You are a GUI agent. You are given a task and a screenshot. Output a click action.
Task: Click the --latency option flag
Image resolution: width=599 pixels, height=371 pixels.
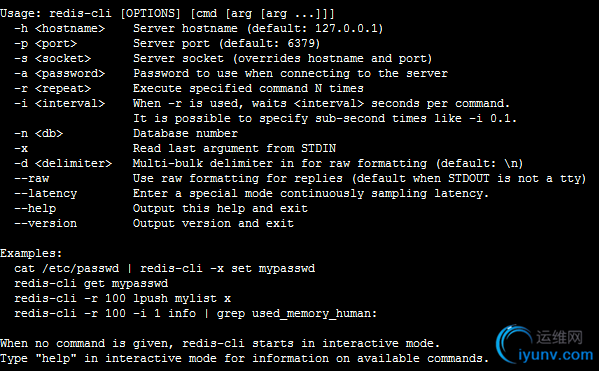coord(45,194)
